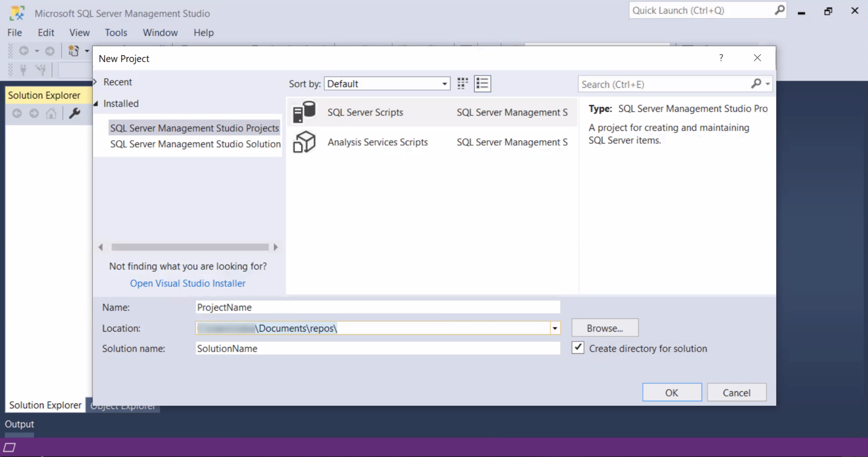Viewport: 868px width, 457px height.
Task: Open the Help menu
Action: (x=203, y=33)
